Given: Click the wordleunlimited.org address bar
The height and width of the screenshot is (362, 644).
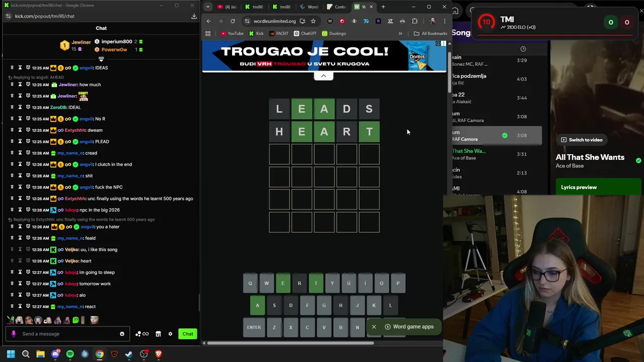Looking at the screenshot, I should (275, 21).
